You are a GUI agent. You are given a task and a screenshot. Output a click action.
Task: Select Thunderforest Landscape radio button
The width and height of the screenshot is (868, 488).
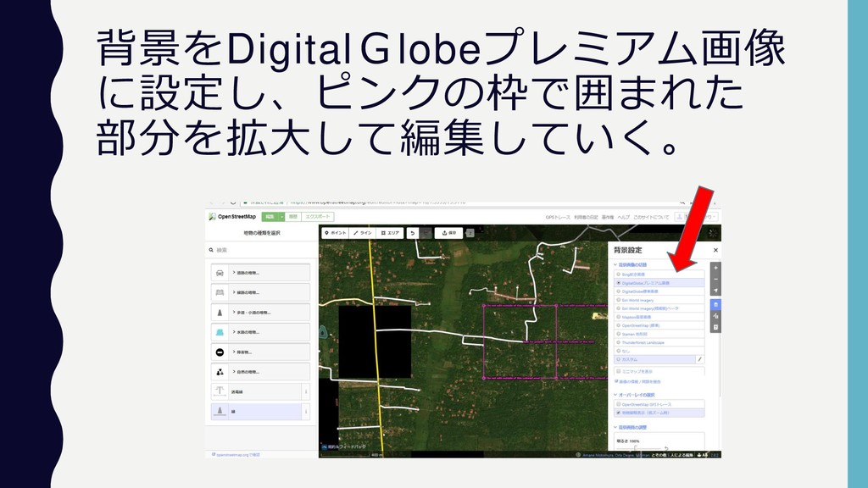[618, 342]
